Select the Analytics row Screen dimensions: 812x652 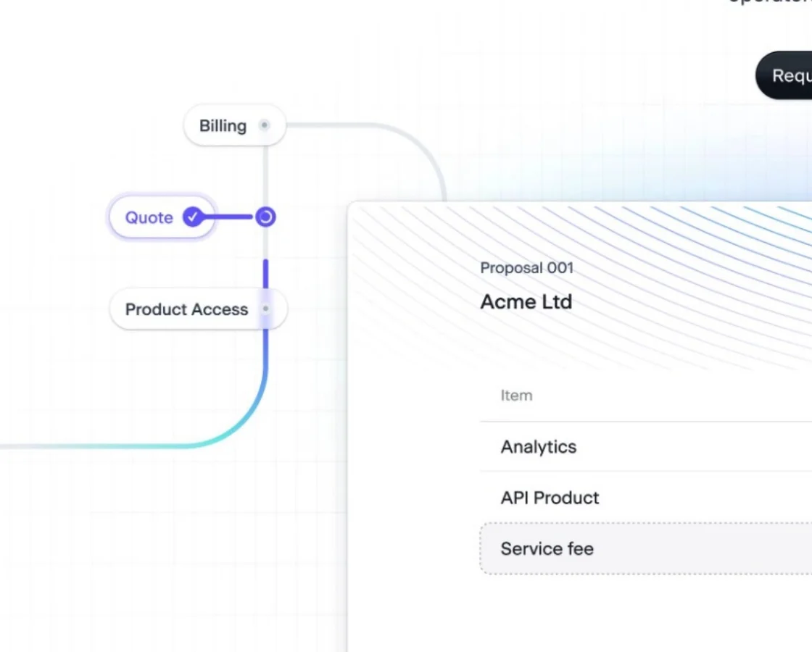646,446
